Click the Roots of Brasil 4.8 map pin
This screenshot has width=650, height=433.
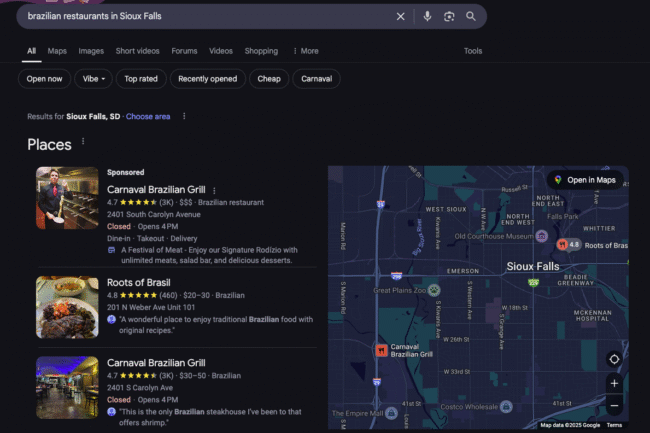[569, 245]
